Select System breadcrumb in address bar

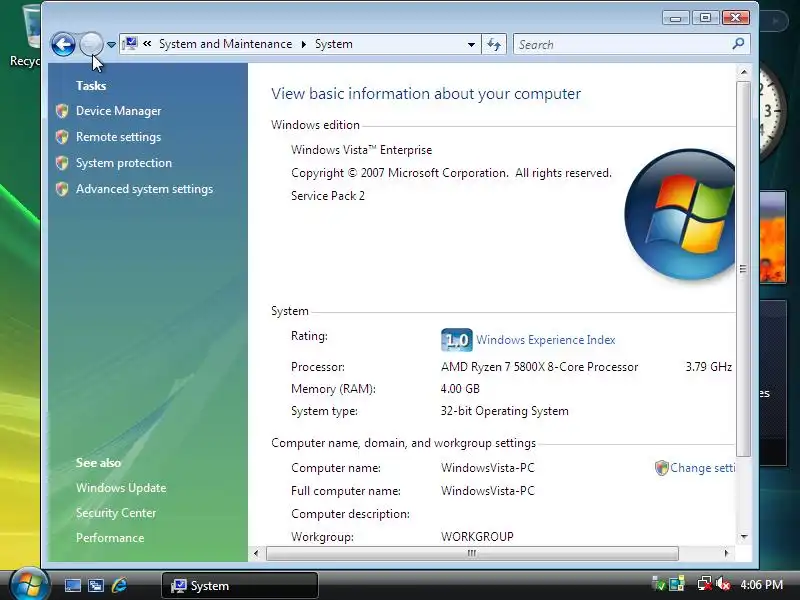(x=334, y=44)
